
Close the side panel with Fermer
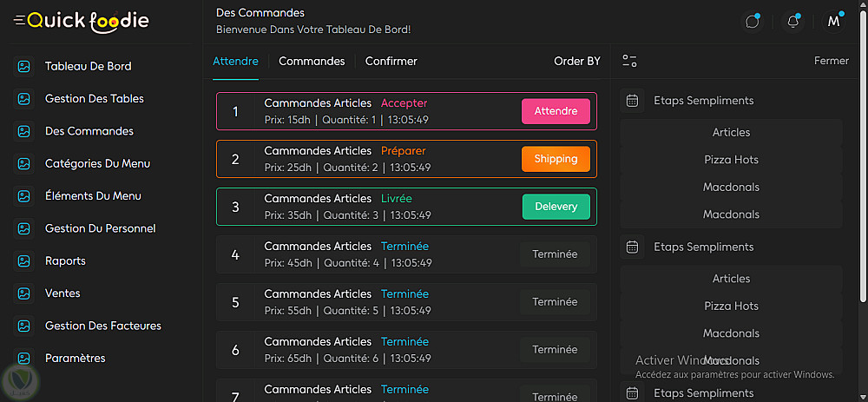point(831,61)
